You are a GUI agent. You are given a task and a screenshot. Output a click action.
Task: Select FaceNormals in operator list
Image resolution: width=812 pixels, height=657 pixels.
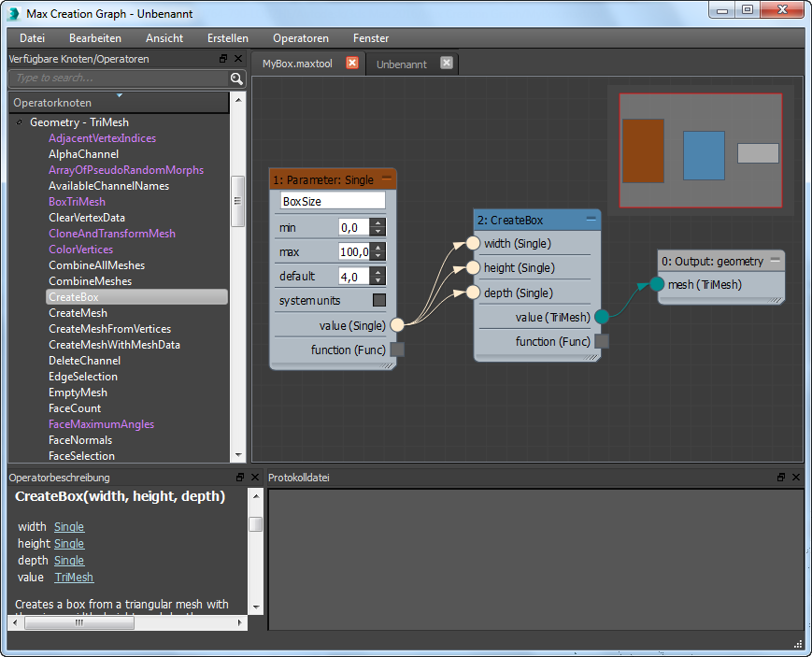click(80, 440)
